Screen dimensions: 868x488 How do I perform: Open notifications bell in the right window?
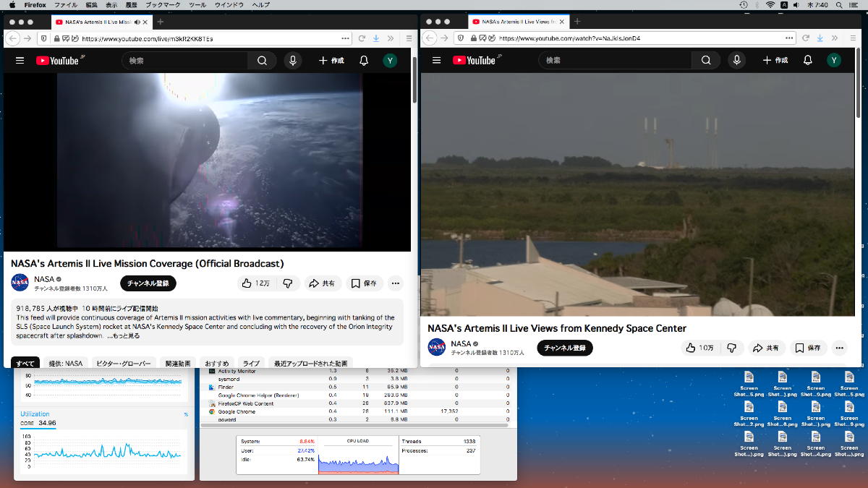click(x=808, y=61)
